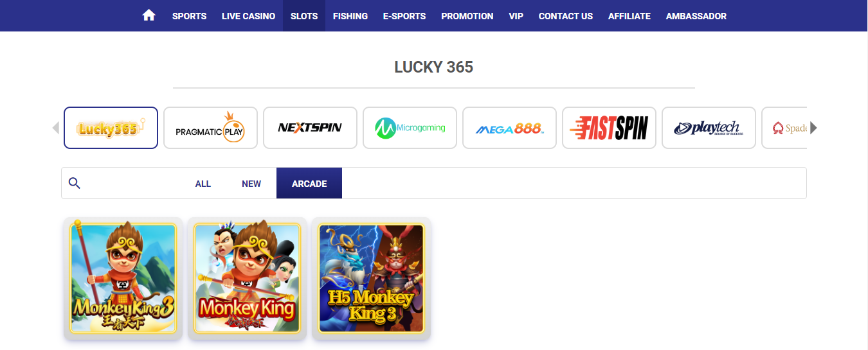Show previous providers with left arrow

pos(55,128)
